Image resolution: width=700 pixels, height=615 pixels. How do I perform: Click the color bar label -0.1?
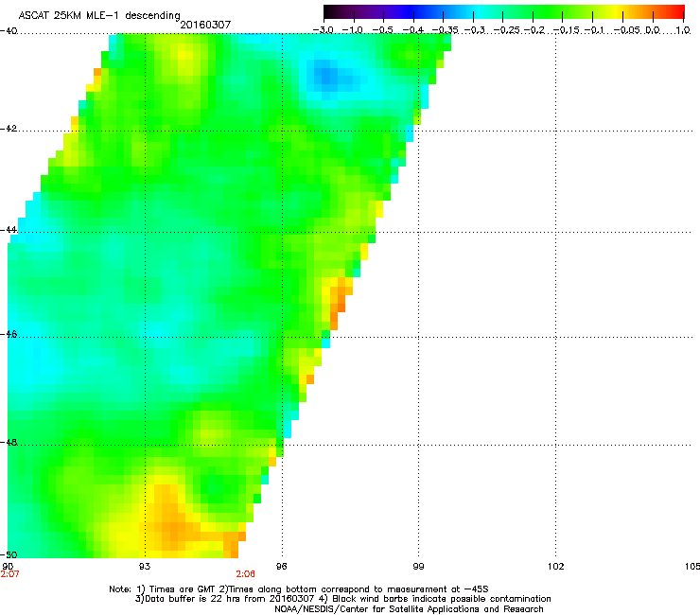tap(594, 30)
